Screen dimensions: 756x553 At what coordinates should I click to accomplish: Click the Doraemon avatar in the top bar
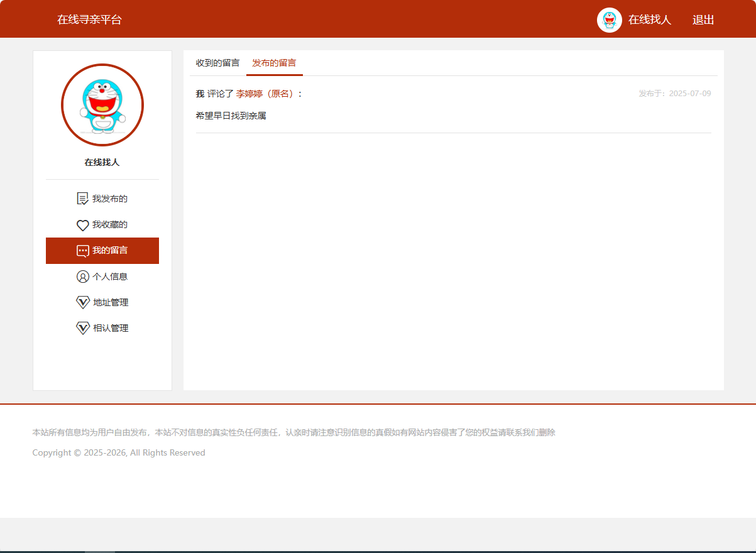(609, 19)
